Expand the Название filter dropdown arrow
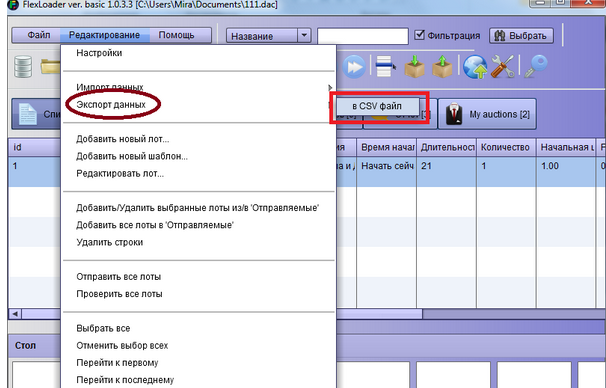This screenshot has width=606, height=388. pyautogui.click(x=304, y=36)
